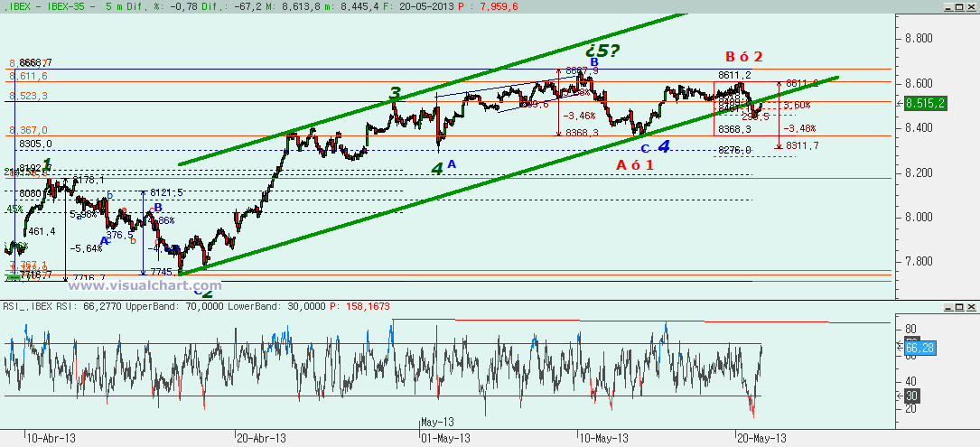
Task: Click the 8311,7 measurement label
Action: point(802,145)
